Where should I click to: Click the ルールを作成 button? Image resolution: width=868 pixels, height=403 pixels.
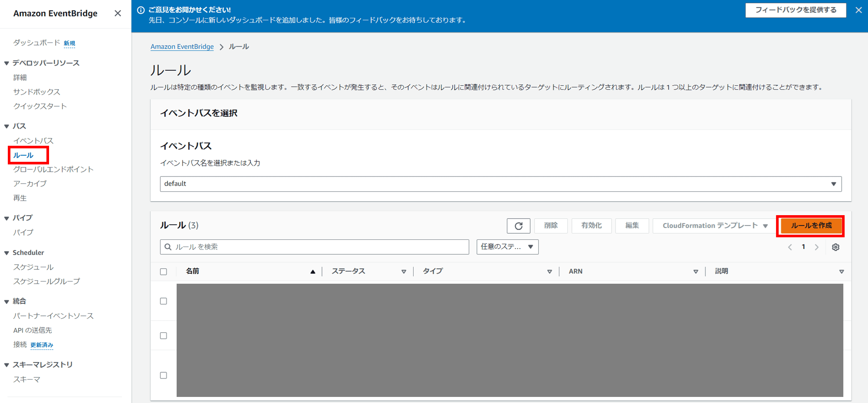point(811,226)
